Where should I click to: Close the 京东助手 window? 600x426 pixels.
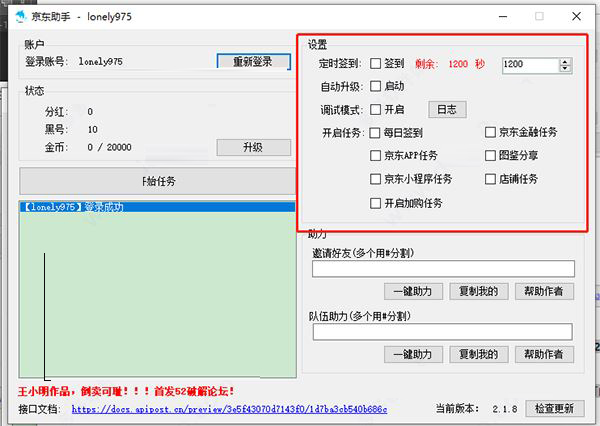click(x=576, y=16)
